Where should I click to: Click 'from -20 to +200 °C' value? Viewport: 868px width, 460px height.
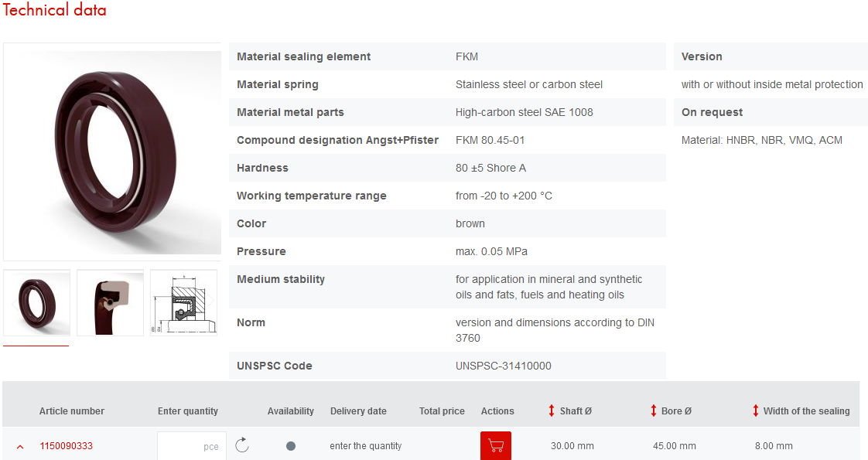(x=504, y=196)
